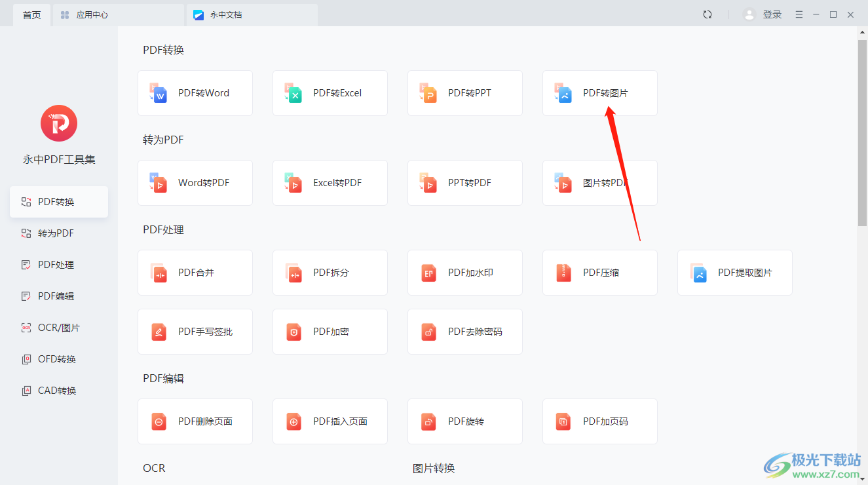Launch the PDF手写签批 signature icon
Image resolution: width=868 pixels, height=485 pixels.
159,332
